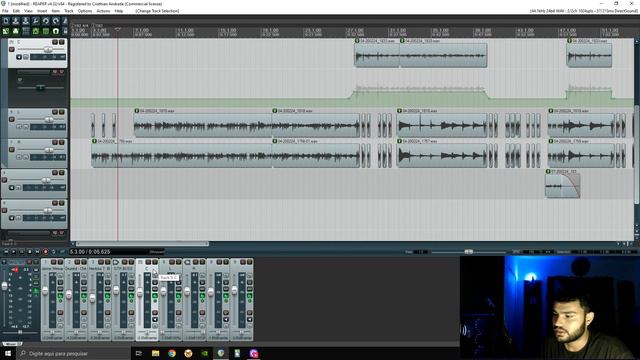This screenshot has width=640, height=360.
Task: Click the taskbar search box
Action: tap(73, 353)
